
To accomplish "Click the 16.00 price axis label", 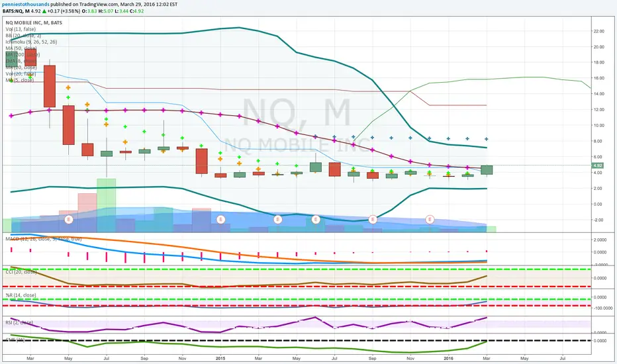I will pyautogui.click(x=598, y=78).
